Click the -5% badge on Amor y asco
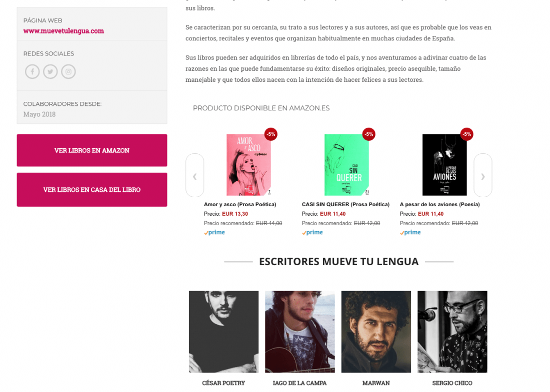Screen dimensions: 550x392 271,134
